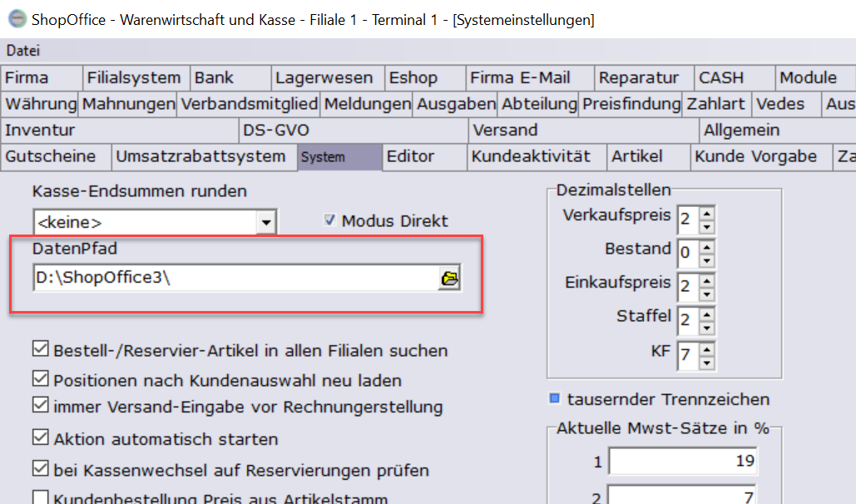Decrease Staffel decimal places
Screen dimensions: 856x504
707,328
